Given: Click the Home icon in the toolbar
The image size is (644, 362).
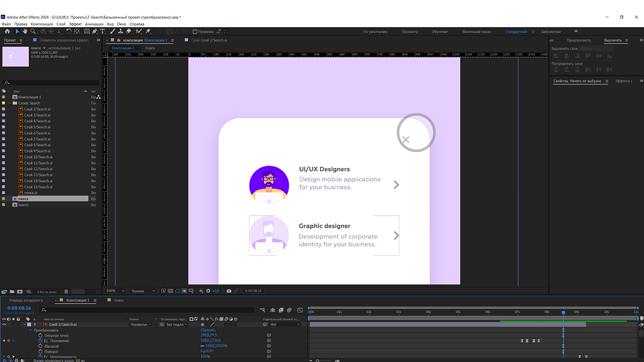Looking at the screenshot, I should pyautogui.click(x=7, y=31).
